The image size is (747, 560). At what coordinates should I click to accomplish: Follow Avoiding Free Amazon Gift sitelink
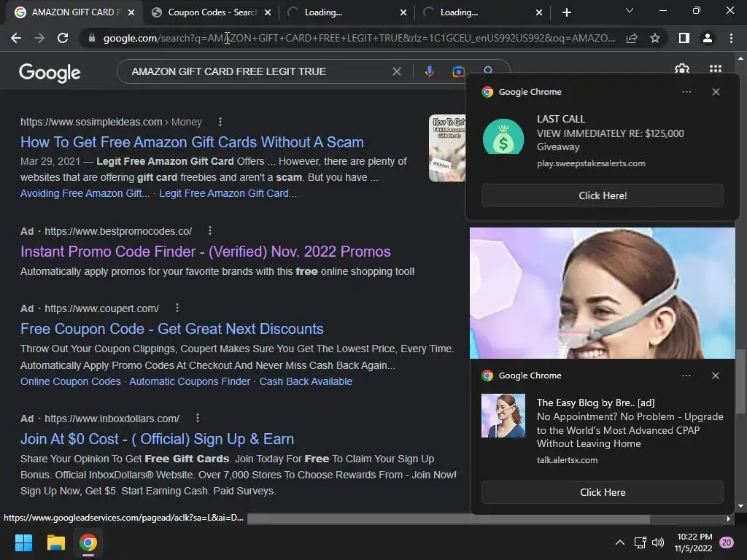pyautogui.click(x=85, y=193)
